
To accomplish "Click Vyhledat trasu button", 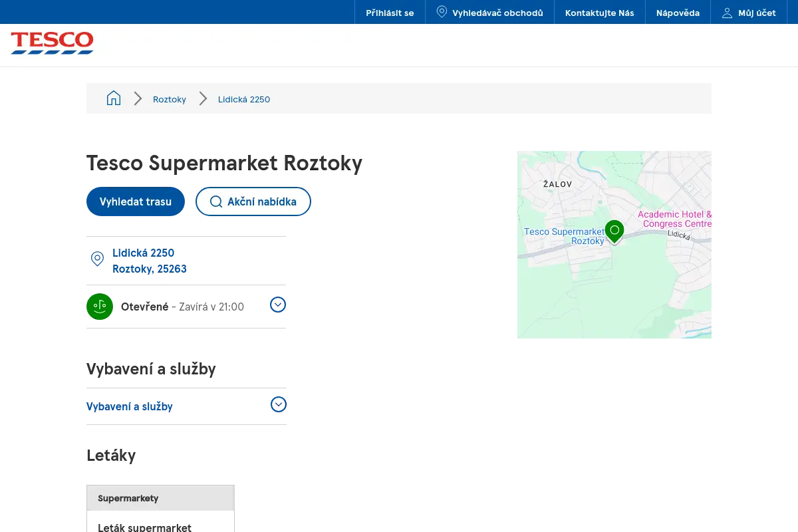I will pos(136,201).
